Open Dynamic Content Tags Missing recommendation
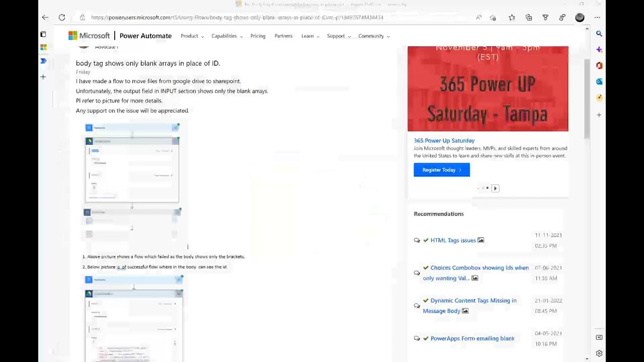 470,306
